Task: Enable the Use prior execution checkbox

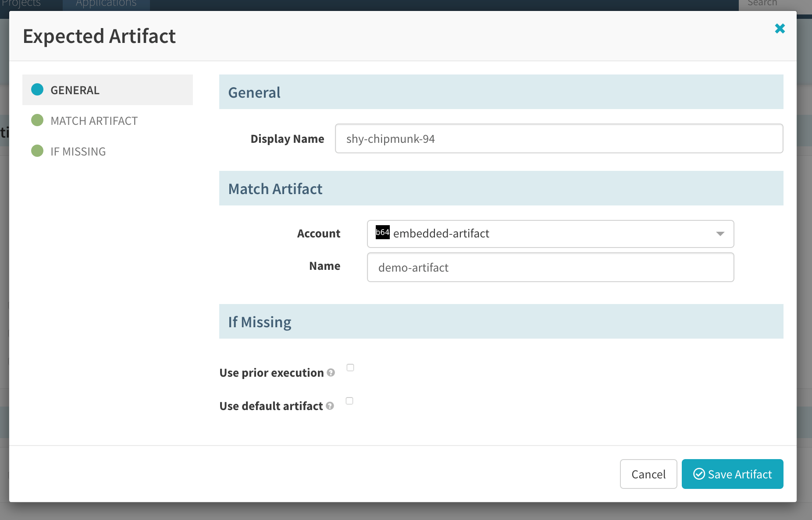Action: click(350, 368)
